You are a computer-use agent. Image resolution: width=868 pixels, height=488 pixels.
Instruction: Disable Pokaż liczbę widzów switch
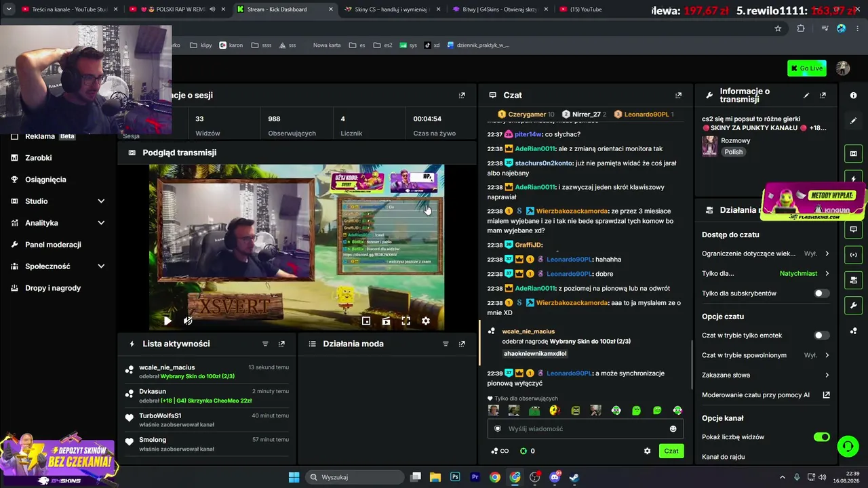click(821, 437)
